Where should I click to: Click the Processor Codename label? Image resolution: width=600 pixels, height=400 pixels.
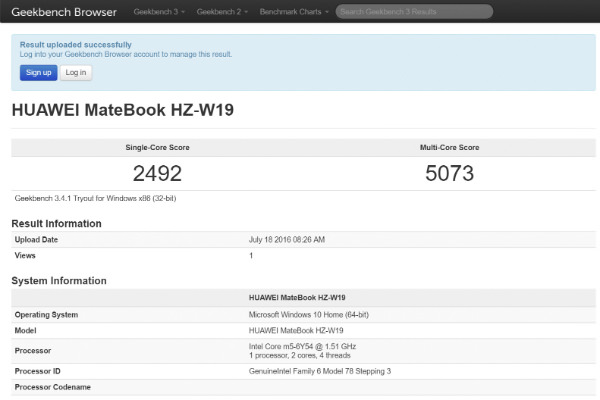[52, 387]
